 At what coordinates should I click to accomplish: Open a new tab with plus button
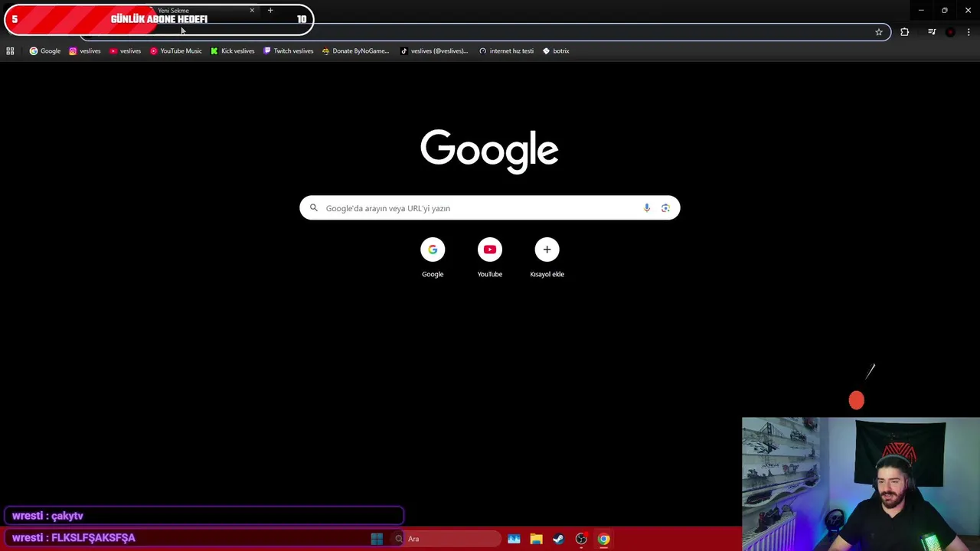click(x=270, y=11)
